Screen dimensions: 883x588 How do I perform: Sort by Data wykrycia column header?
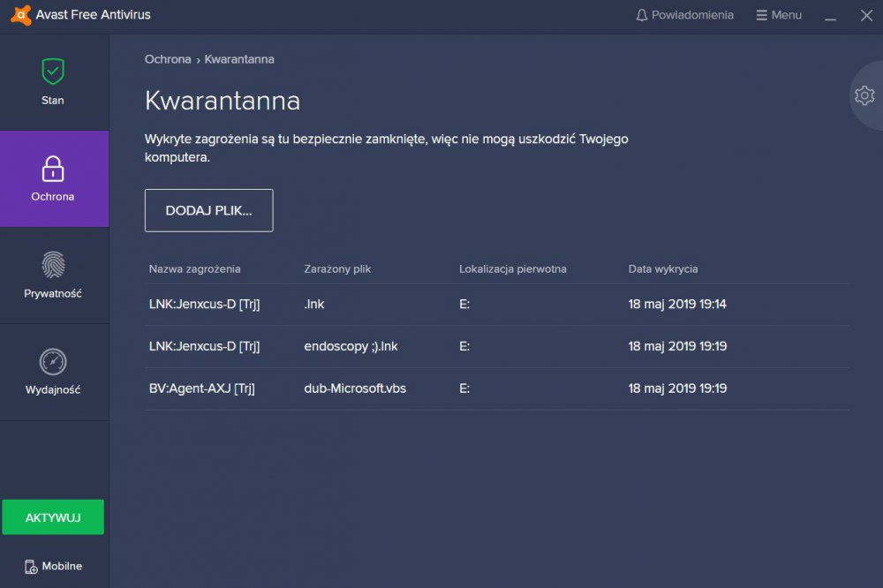point(662,268)
